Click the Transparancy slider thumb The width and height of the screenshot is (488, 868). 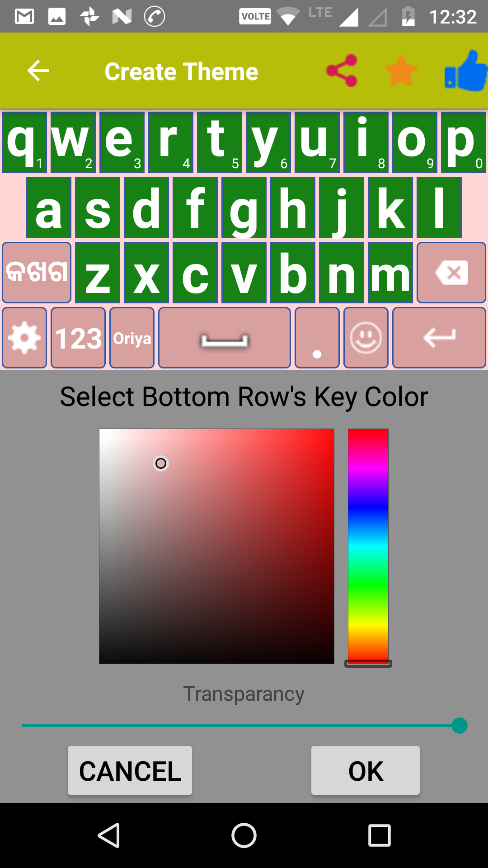point(460,726)
